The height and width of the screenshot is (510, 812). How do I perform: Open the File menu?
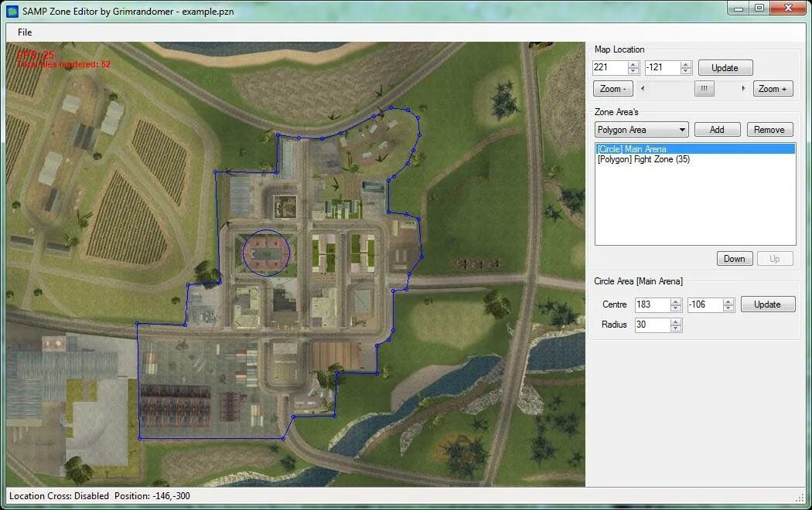tap(24, 32)
